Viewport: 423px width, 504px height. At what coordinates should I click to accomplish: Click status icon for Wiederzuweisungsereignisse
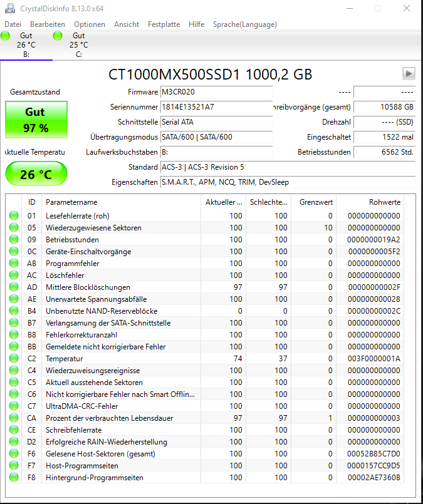14,370
